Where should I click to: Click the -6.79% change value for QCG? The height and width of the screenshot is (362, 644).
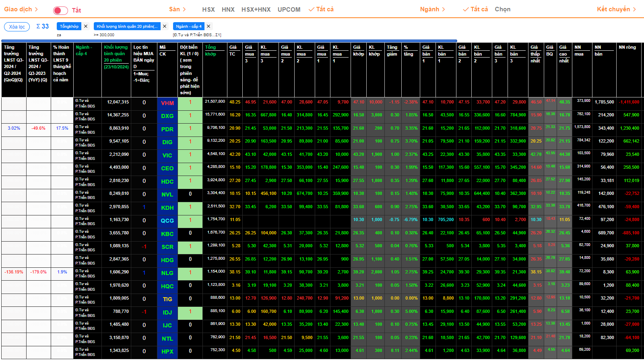[411, 220]
